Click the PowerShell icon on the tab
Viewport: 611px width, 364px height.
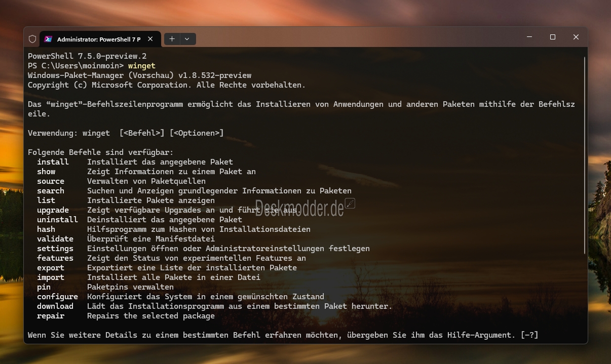[48, 39]
